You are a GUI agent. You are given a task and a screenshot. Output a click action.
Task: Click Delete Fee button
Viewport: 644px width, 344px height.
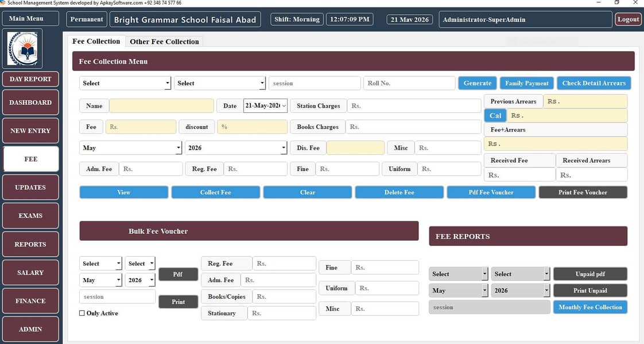(x=399, y=192)
